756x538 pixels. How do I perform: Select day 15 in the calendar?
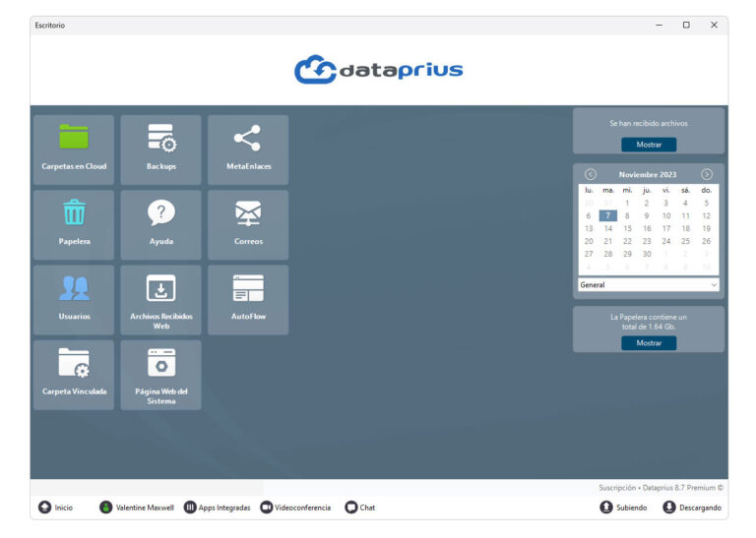tap(627, 228)
